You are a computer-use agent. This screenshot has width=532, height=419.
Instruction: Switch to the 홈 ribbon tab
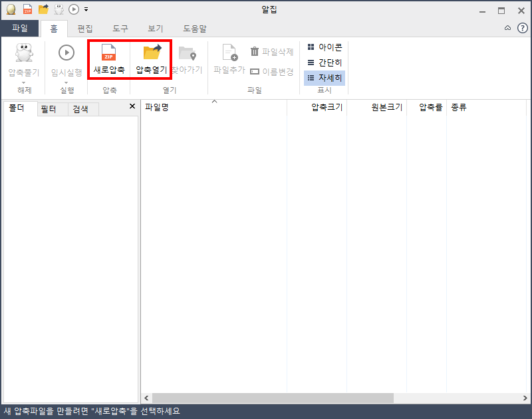(x=54, y=29)
